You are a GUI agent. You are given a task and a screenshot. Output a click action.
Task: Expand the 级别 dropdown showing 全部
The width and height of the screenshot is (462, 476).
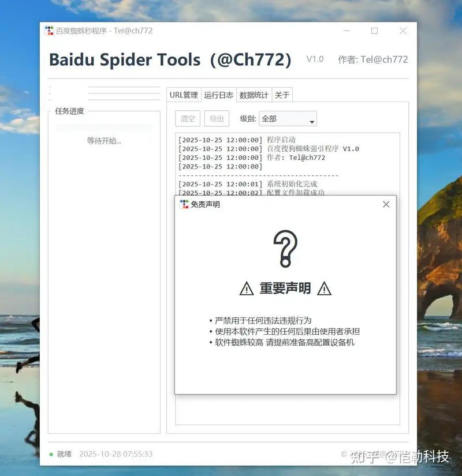coord(288,119)
